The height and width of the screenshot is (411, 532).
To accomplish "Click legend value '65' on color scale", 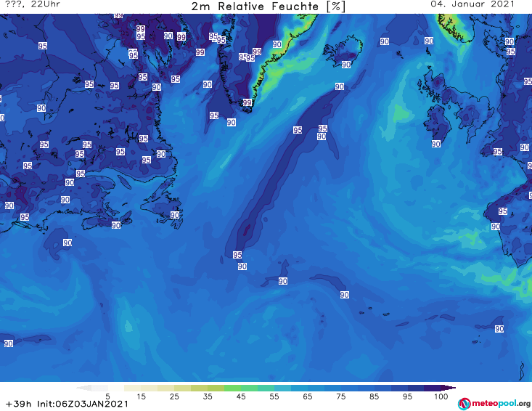I will [308, 396].
